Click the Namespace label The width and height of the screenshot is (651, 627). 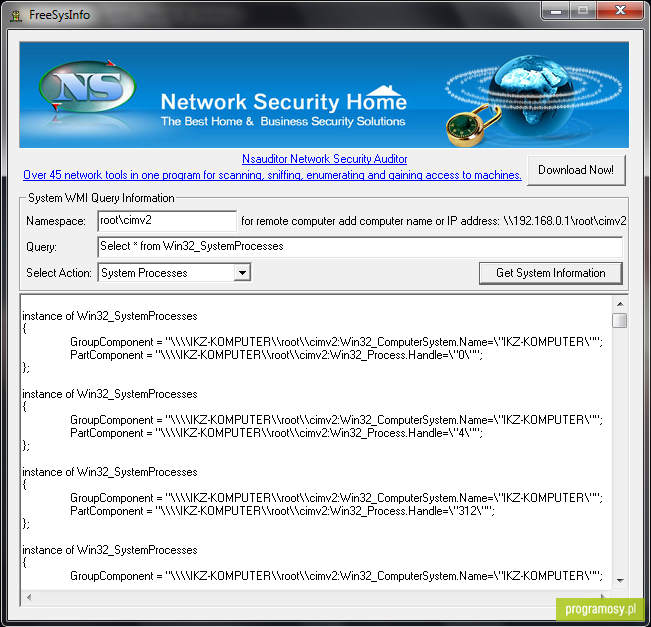[x=56, y=221]
